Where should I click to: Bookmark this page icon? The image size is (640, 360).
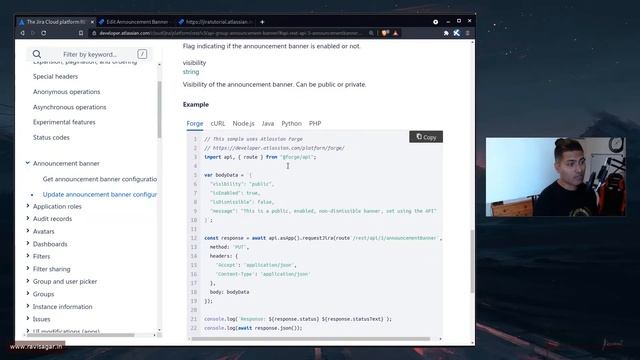point(81,33)
